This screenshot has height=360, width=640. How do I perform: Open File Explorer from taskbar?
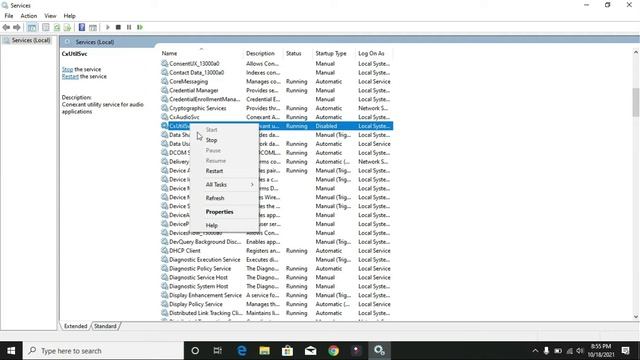click(264, 351)
